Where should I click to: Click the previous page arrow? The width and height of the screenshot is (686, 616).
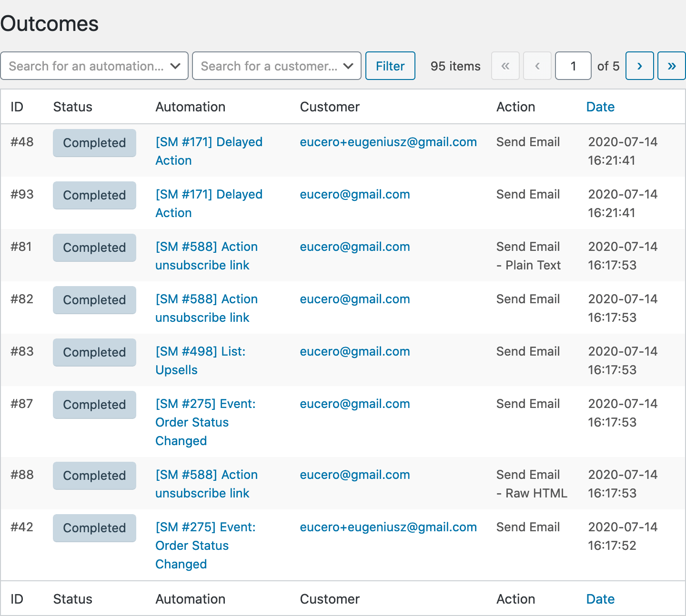[x=537, y=66]
